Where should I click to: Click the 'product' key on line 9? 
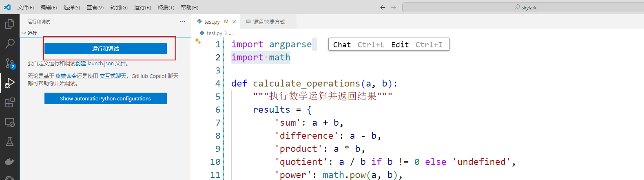pyautogui.click(x=299, y=149)
